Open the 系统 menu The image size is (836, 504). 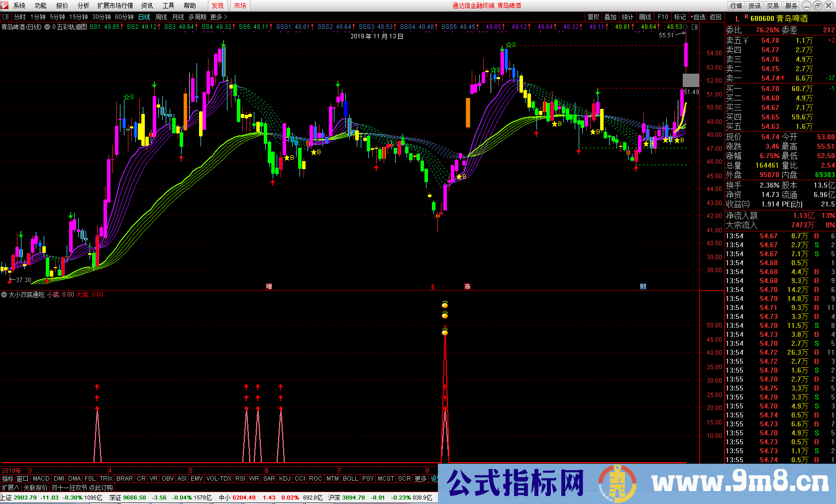tap(19, 5)
